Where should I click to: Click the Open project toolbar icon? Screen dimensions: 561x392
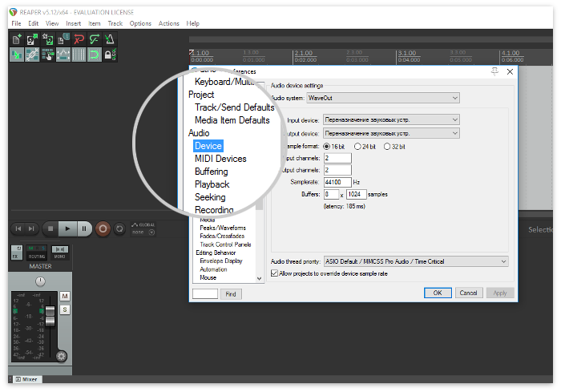32,39
